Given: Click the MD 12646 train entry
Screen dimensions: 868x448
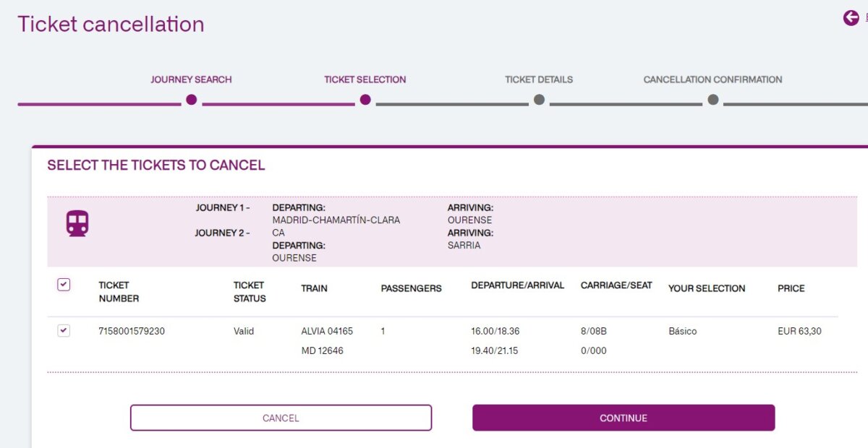Looking at the screenshot, I should click(322, 351).
